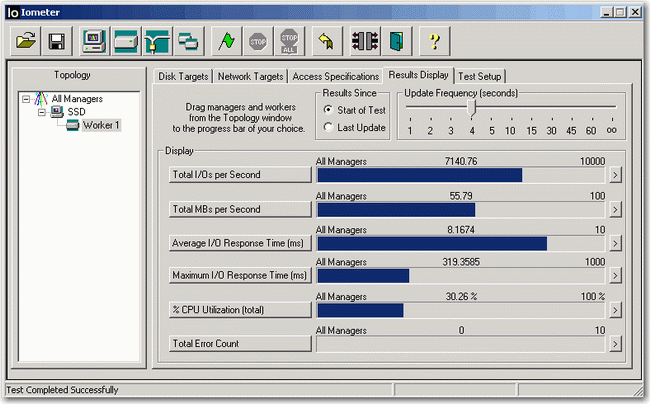Viewport: 650px width, 404px height.
Task: Maximize the Iometer window
Action: (x=620, y=12)
